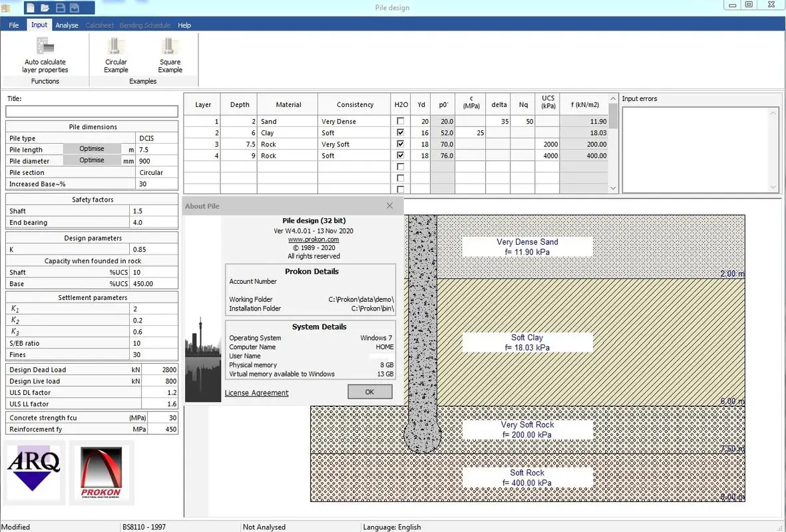Click the Title input field
786x532 pixels.
[92, 111]
